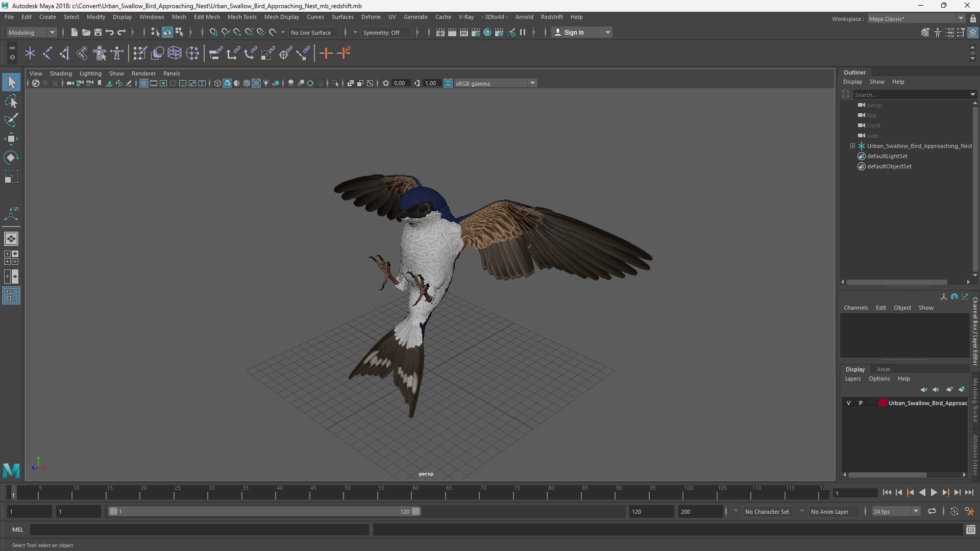Viewport: 980px width, 551px height.
Task: Undo the last action via arrow icon
Action: 109,32
